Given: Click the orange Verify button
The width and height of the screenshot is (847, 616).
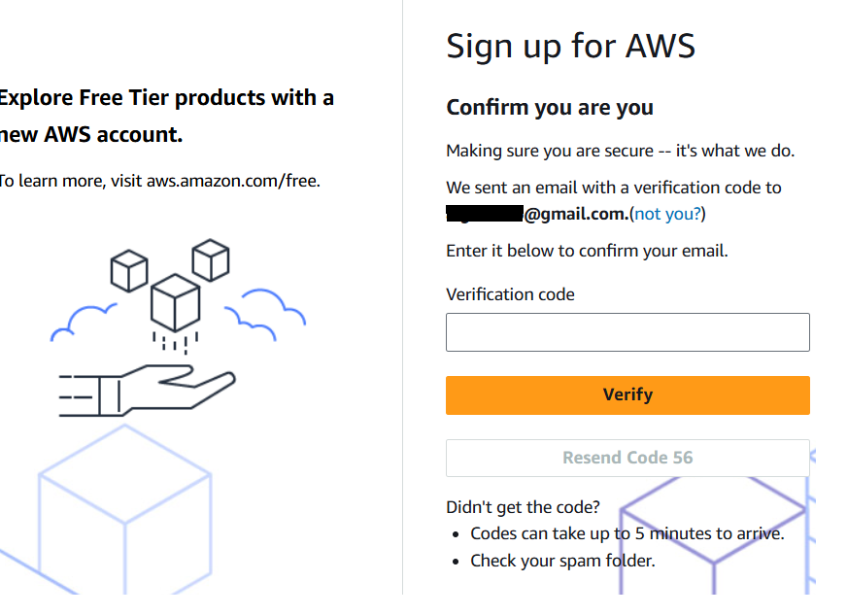Looking at the screenshot, I should coord(627,395).
